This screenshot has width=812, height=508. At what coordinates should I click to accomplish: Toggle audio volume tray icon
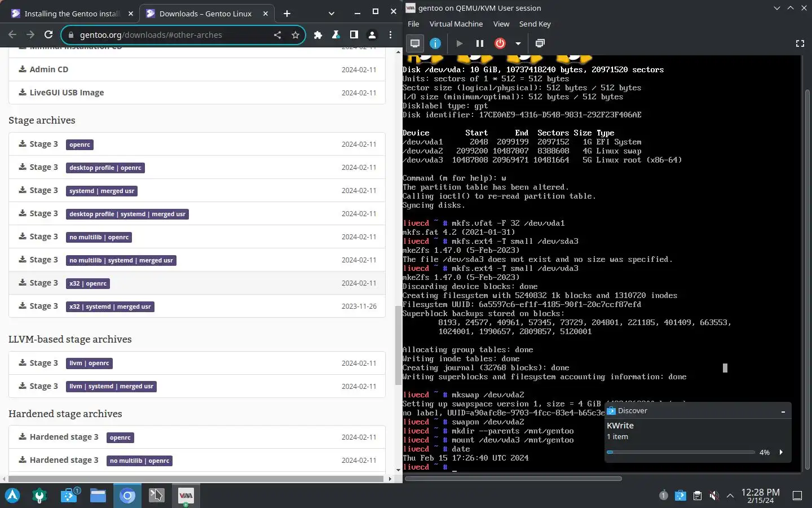pos(714,496)
